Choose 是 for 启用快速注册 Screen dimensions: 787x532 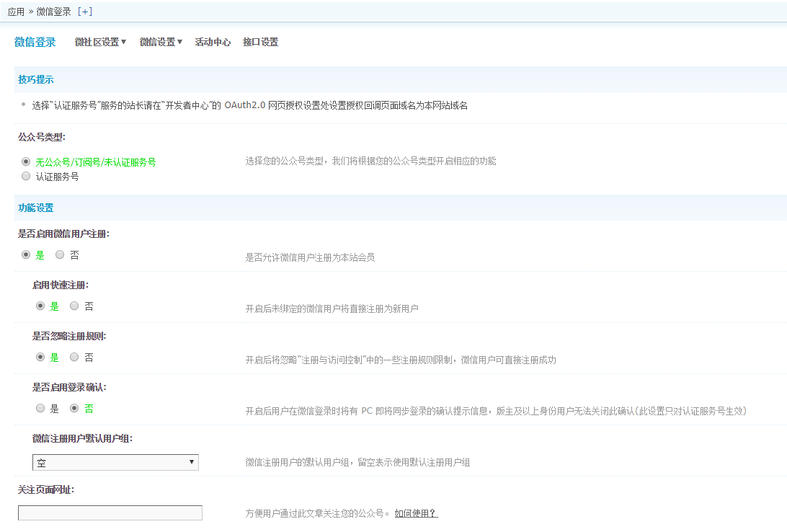(x=40, y=306)
